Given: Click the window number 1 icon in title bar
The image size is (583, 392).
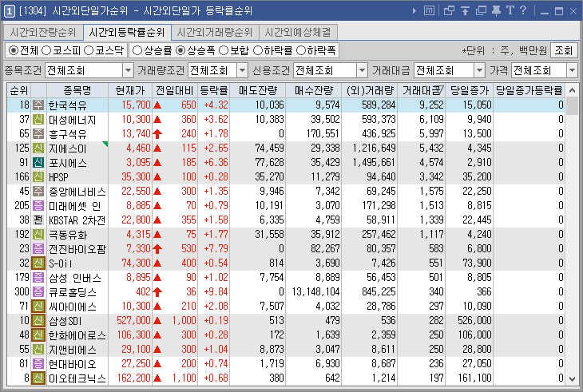Looking at the screenshot, I should (x=10, y=11).
